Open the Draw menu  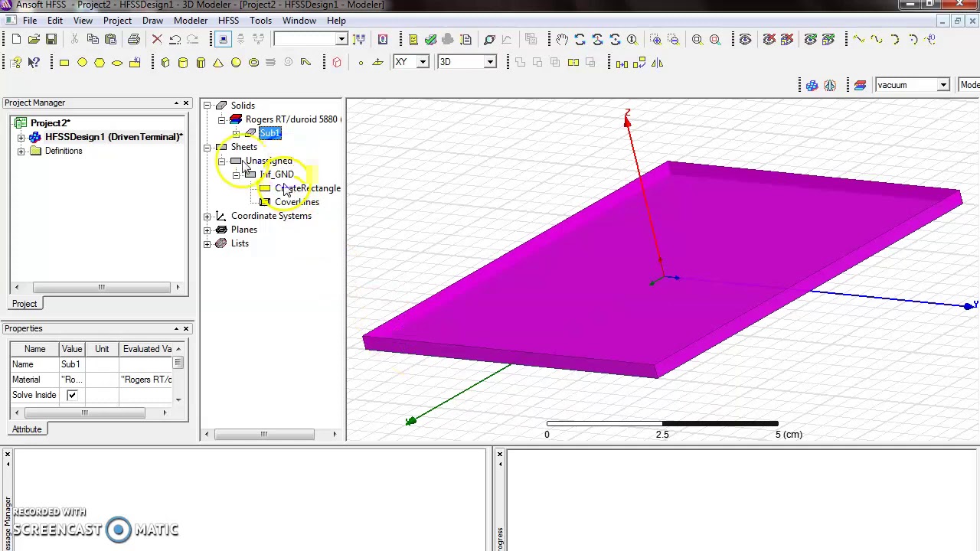(152, 21)
